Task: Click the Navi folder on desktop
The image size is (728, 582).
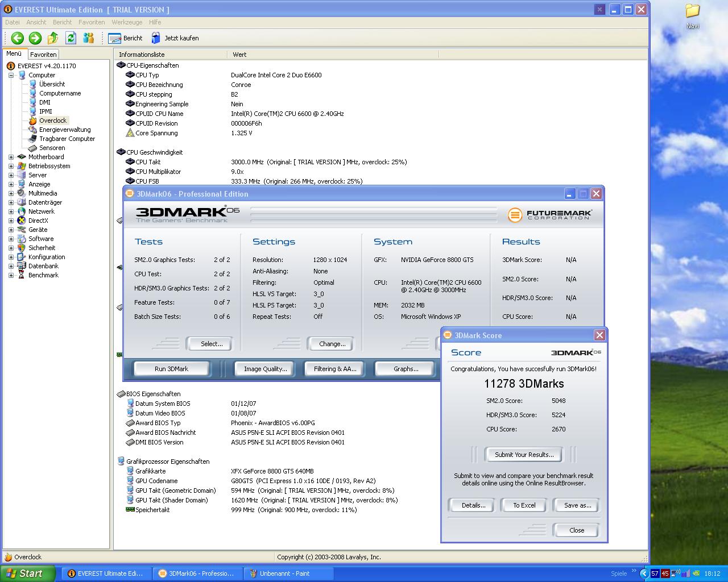Action: [x=692, y=16]
